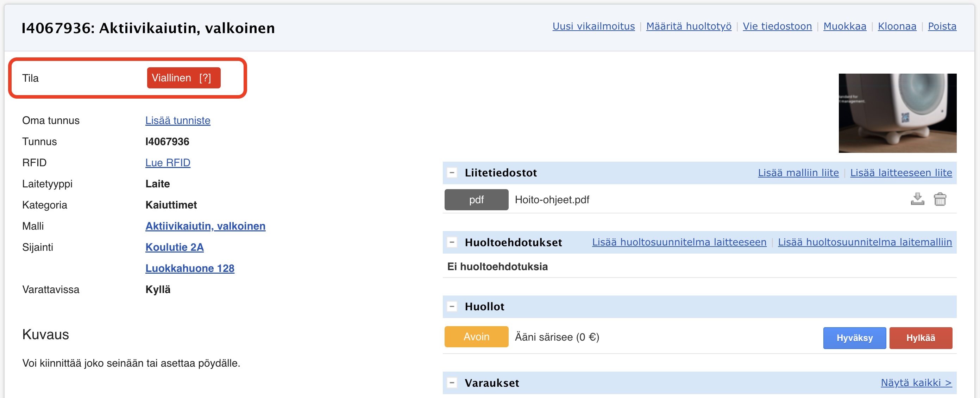The width and height of the screenshot is (980, 398).
Task: Click the orange Avoin status badge
Action: tap(476, 337)
